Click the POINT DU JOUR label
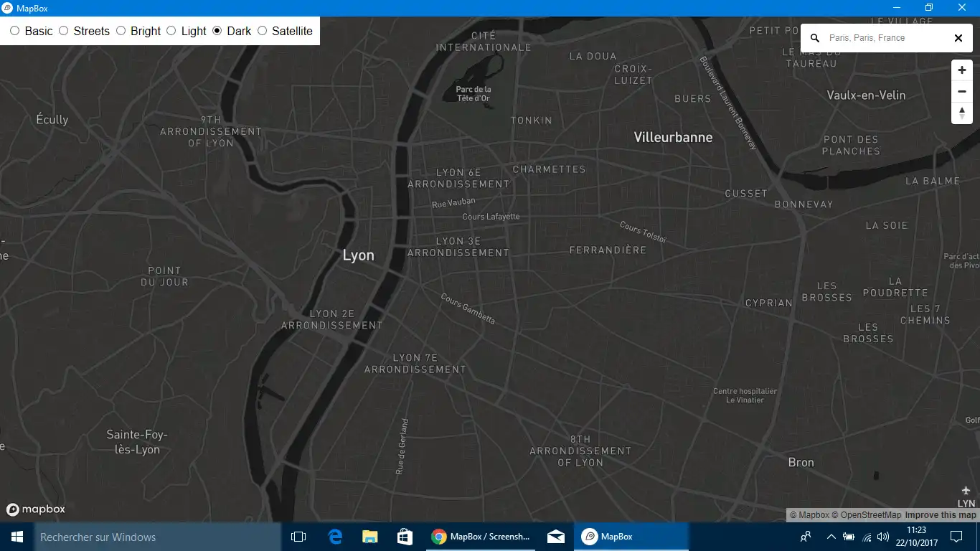Image resolution: width=980 pixels, height=551 pixels. (x=164, y=276)
